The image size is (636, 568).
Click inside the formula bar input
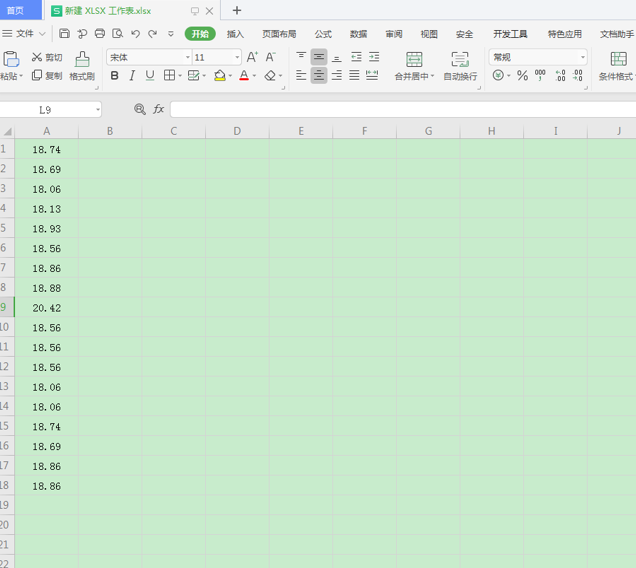tap(403, 110)
